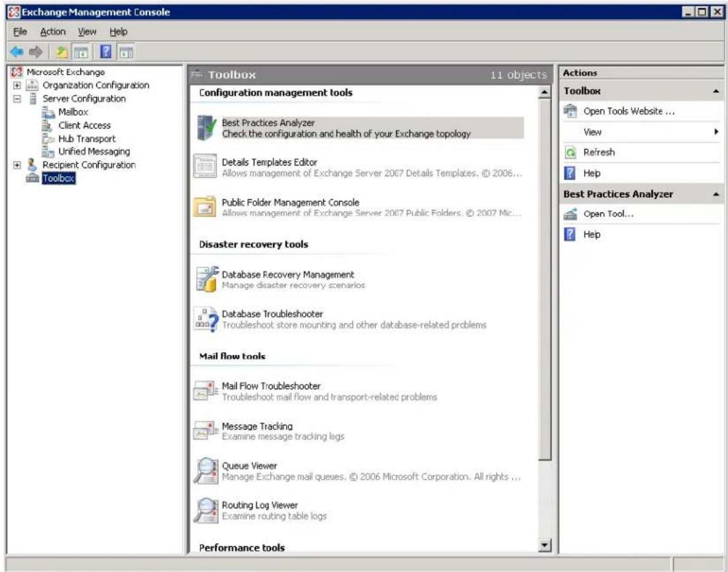Toggle the Action pane toolbar icon
The height and width of the screenshot is (572, 728).
126,51
